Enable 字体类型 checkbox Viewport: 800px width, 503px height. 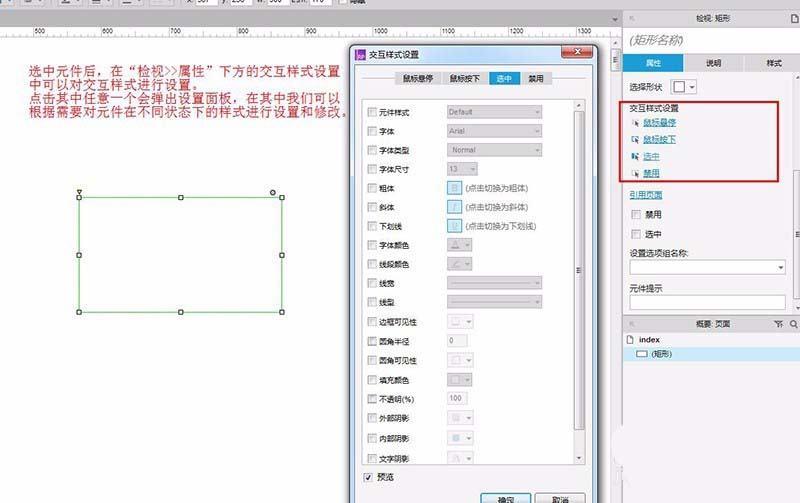tap(372, 150)
